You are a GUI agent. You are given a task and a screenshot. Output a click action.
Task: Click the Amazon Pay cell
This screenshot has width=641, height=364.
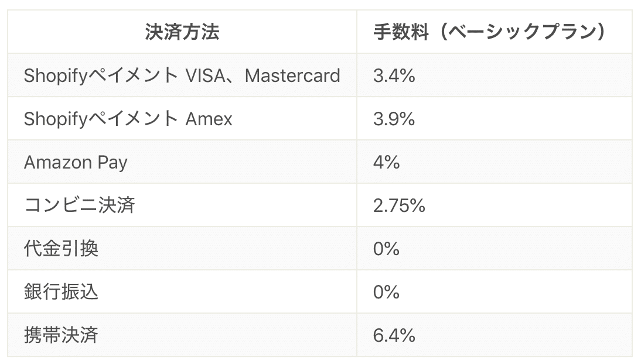pos(76,162)
